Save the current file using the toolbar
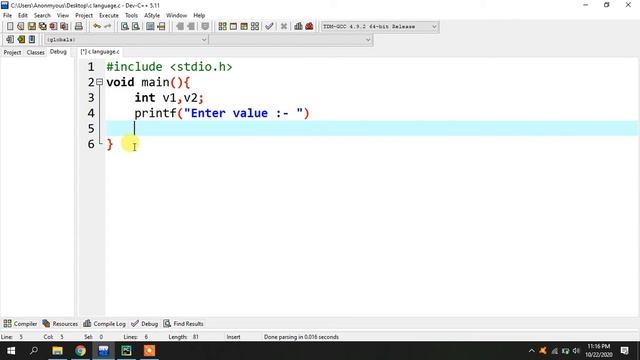The width and height of the screenshot is (640, 360). pyautogui.click(x=31, y=27)
